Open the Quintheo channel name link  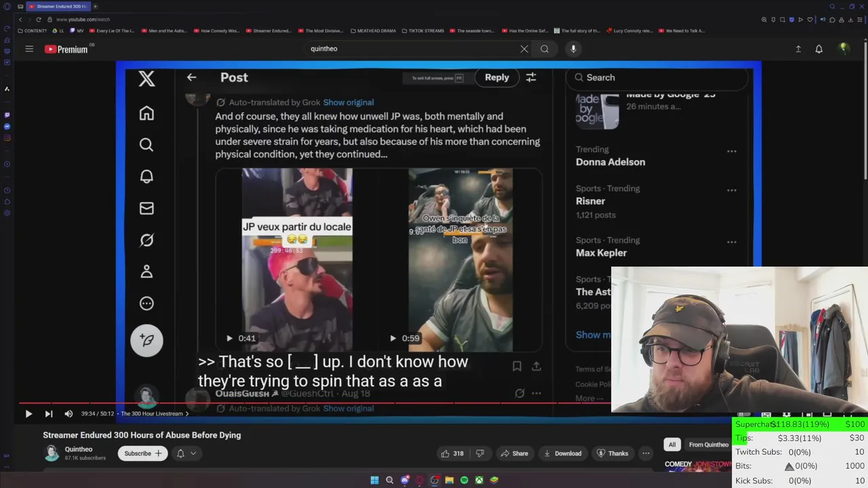click(79, 449)
